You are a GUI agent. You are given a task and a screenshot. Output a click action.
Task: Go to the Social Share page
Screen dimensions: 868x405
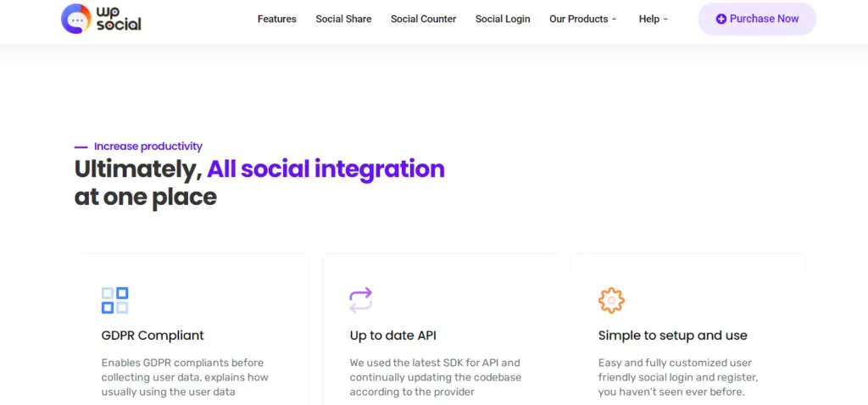point(343,19)
